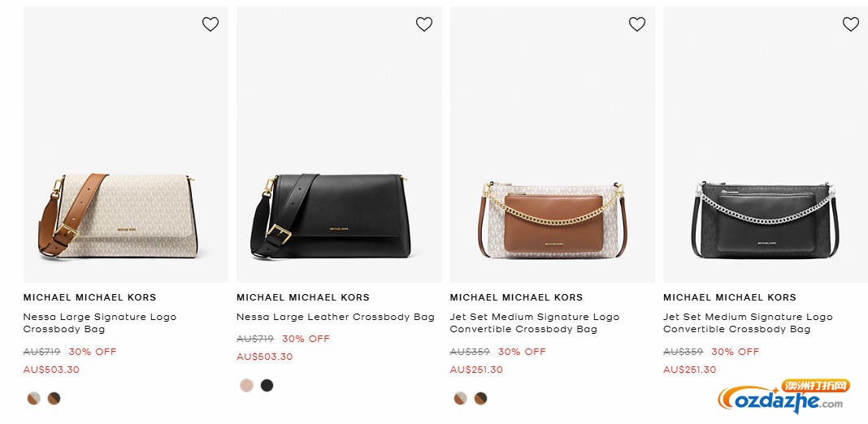This screenshot has height=424, width=868.
Task: Click Michael Michael Kors brand above Nessa Leather bag
Action: (302, 297)
